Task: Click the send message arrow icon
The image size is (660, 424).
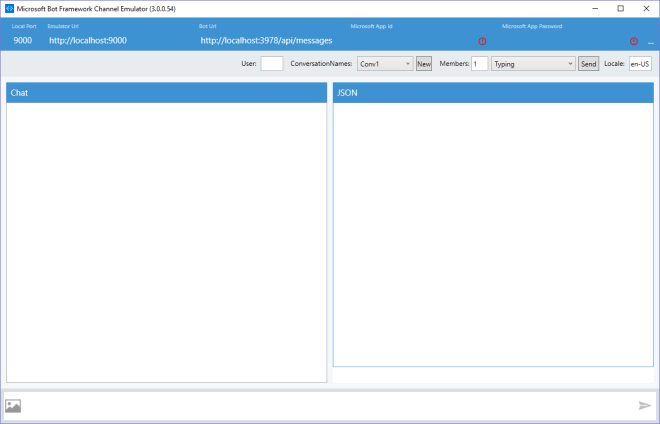Action: (645, 405)
